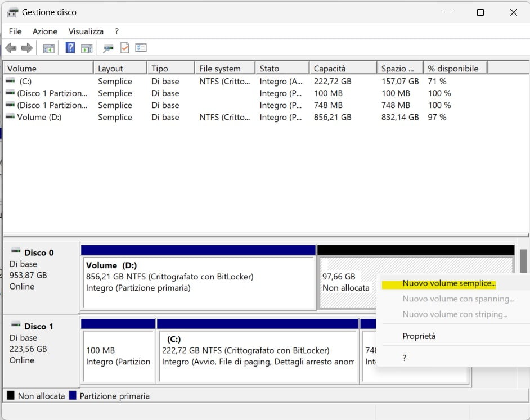The height and width of the screenshot is (420, 530).
Task: Click the show/hide action pane icon
Action: [x=86, y=48]
